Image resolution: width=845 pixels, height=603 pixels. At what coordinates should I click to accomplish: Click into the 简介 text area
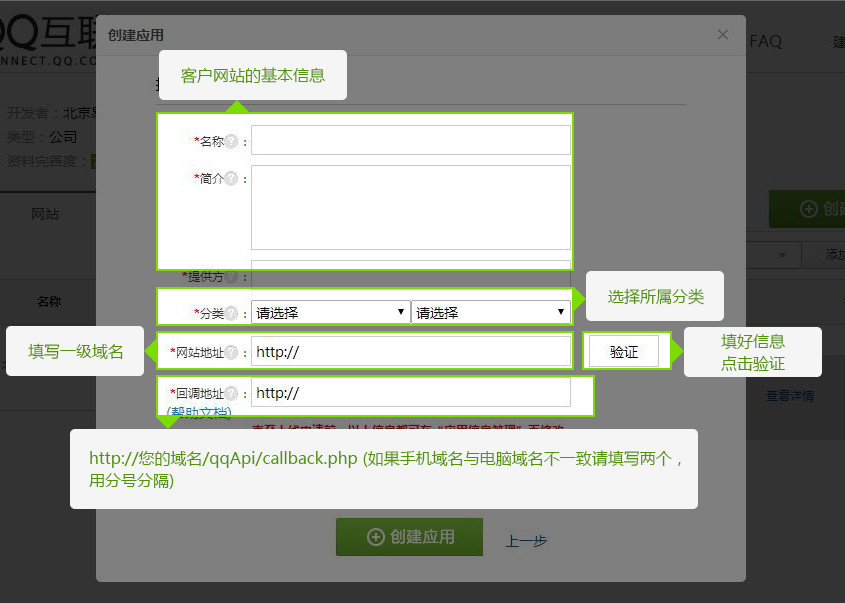[411, 207]
